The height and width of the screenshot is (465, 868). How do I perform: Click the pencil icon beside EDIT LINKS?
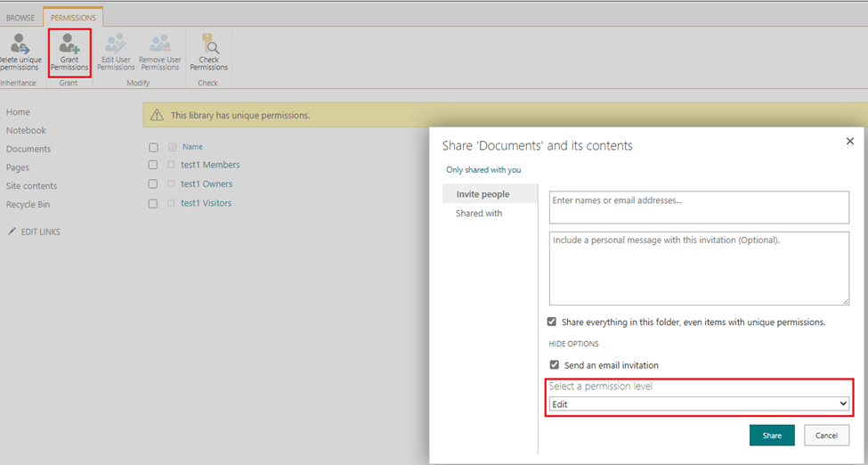coord(12,232)
